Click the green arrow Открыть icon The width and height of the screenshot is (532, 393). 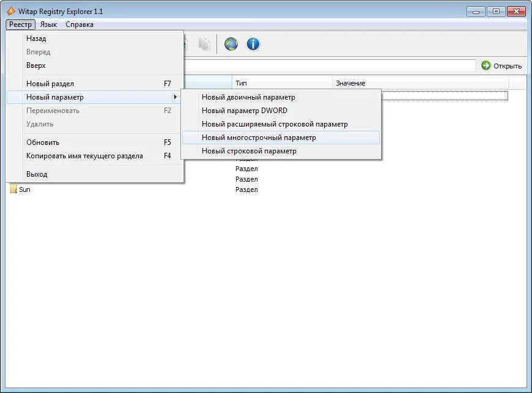tap(486, 65)
